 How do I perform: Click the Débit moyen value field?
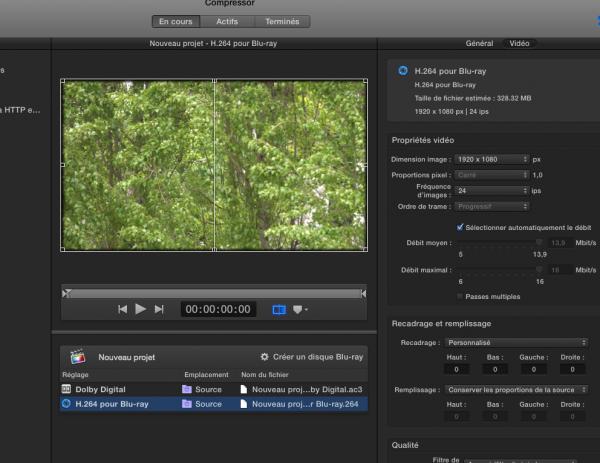559,243
